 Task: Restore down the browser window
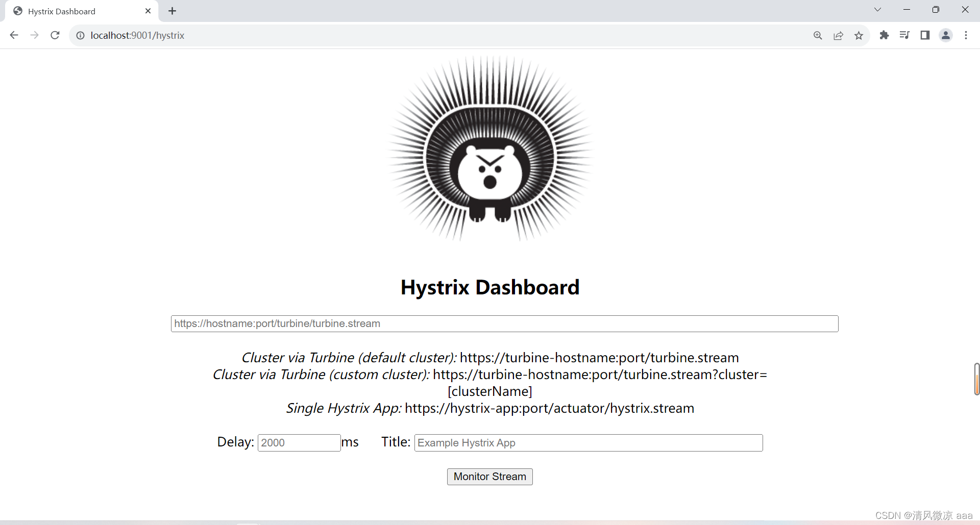coord(936,10)
